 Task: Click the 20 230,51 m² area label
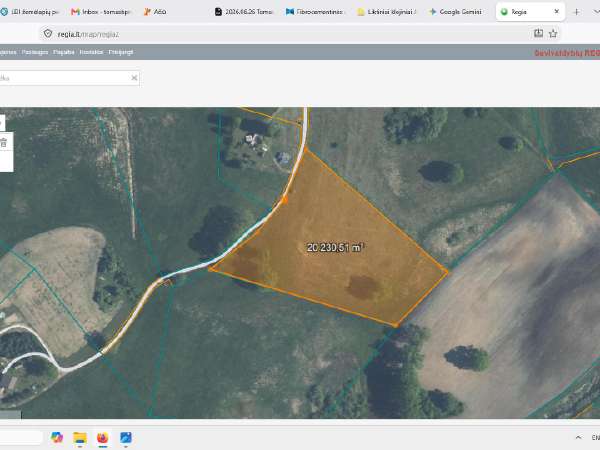click(x=335, y=248)
